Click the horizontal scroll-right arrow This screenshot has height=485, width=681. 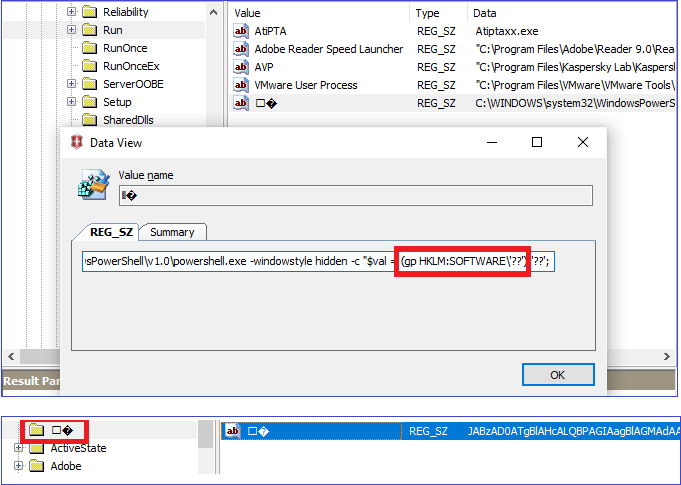coord(667,356)
